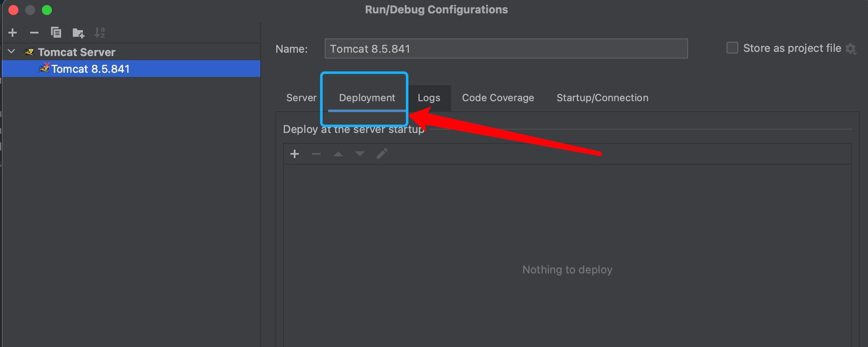Click the Name input field
The height and width of the screenshot is (347, 868).
coord(506,48)
